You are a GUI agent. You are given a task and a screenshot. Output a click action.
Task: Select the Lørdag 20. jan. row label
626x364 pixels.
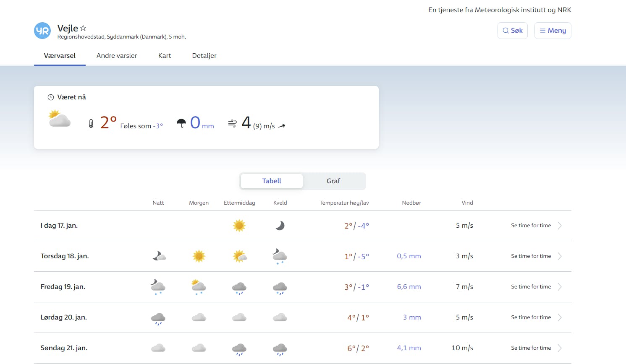point(64,317)
